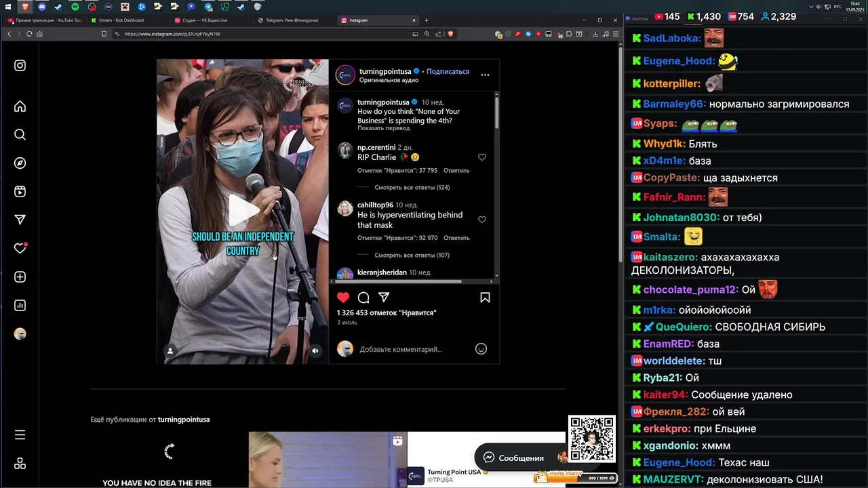Click the comments horizontal scrollbar
The height and width of the screenshot is (488, 868).
click(399, 281)
